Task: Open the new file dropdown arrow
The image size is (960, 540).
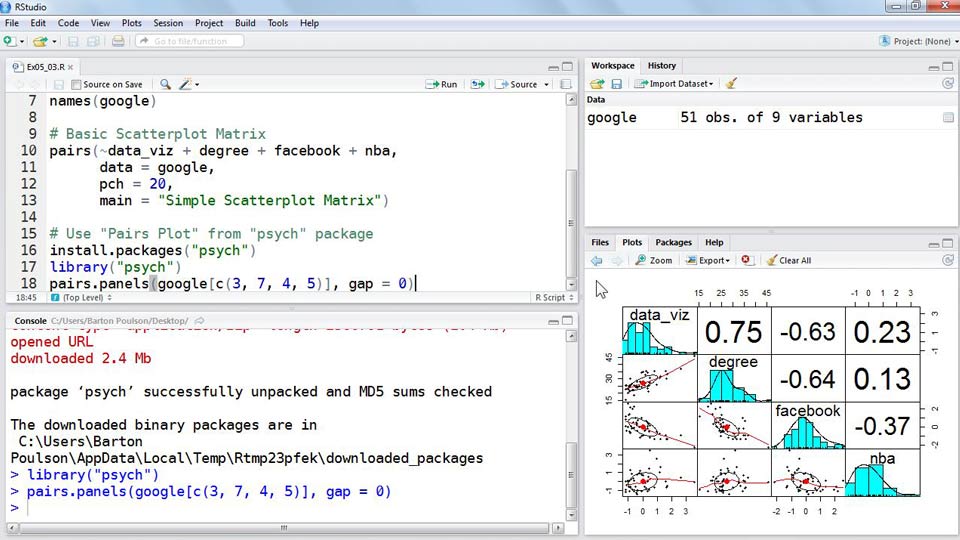Action: (x=22, y=42)
